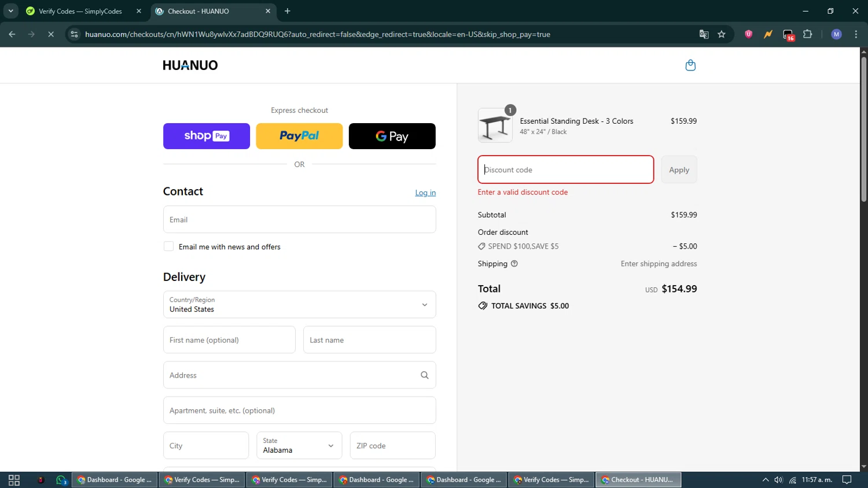Open the volume control in system tray
Image resolution: width=868 pixels, height=488 pixels.
778,480
